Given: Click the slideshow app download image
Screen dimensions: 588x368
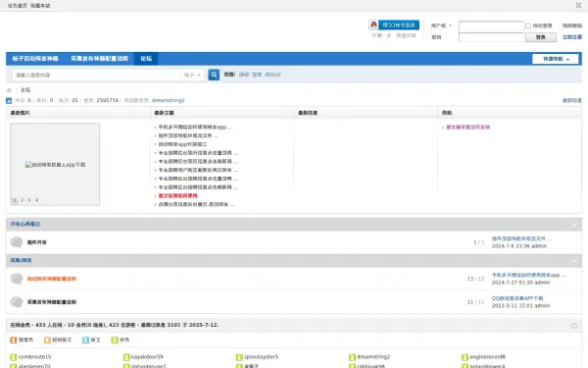Looking at the screenshot, I should click(x=55, y=165).
